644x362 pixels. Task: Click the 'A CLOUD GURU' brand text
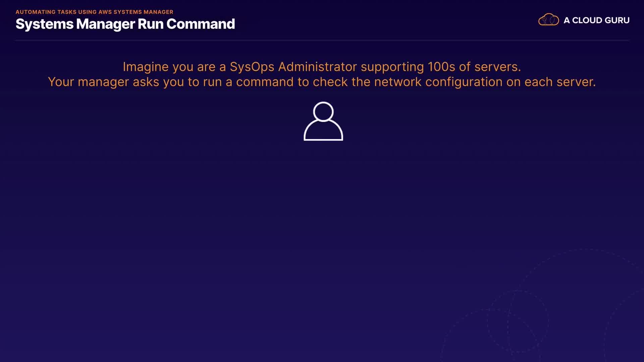tap(596, 20)
